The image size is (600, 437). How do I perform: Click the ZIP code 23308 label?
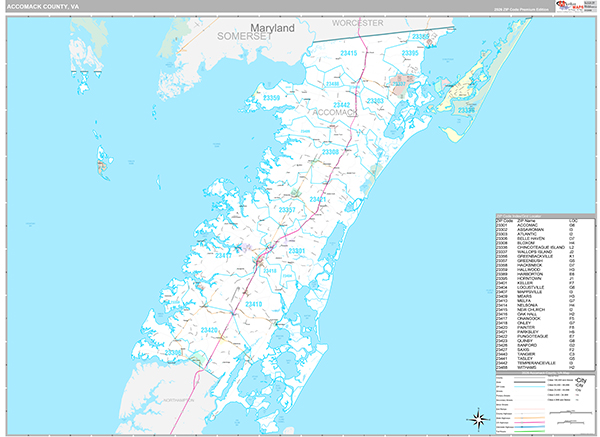coord(331,151)
